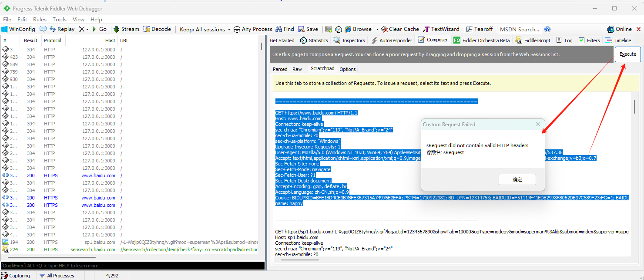The width and height of the screenshot is (644, 280).
Task: Open the File menu
Action: coord(7,19)
